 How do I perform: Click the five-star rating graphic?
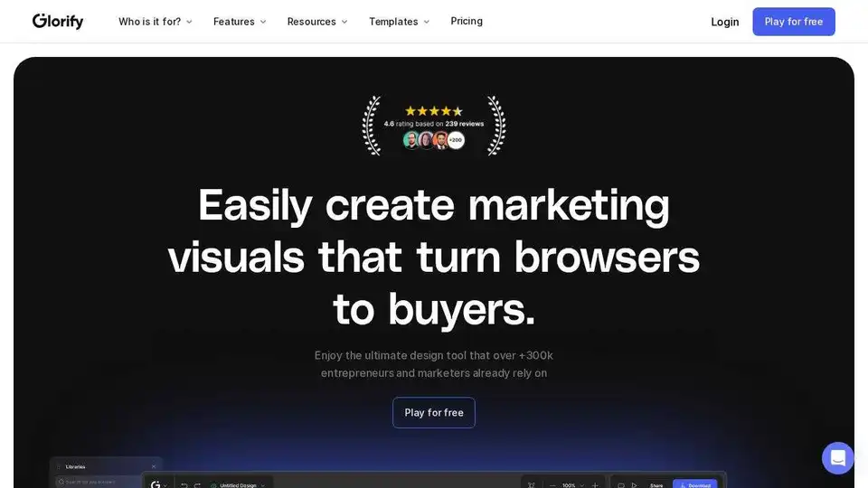[x=433, y=110]
